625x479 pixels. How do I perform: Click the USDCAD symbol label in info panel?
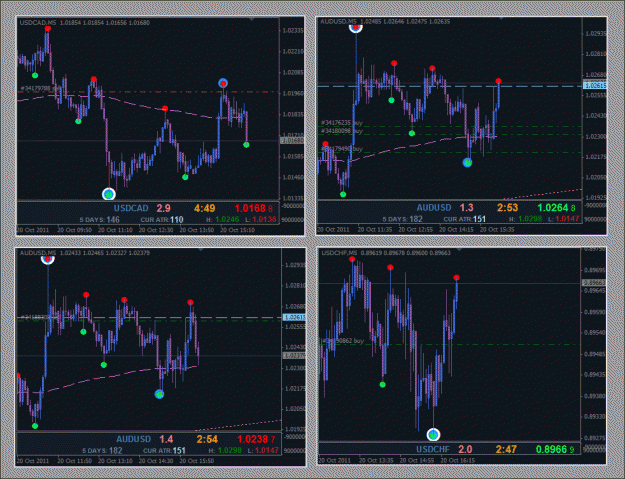point(131,208)
